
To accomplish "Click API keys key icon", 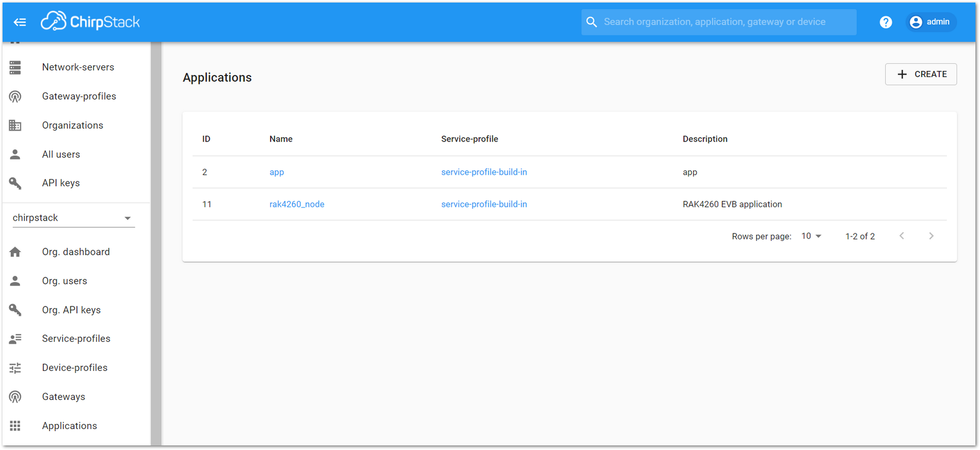I will (x=15, y=183).
